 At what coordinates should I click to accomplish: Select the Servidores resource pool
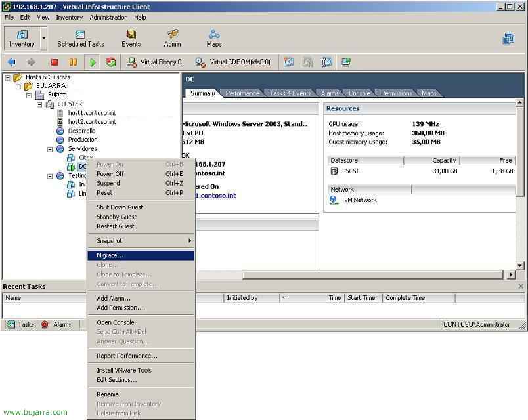pyautogui.click(x=82, y=148)
